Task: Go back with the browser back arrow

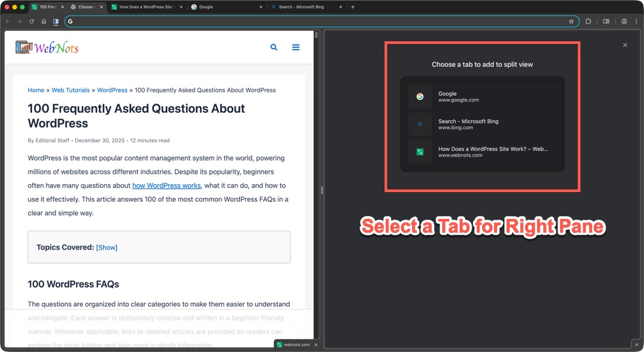Action: coord(7,22)
